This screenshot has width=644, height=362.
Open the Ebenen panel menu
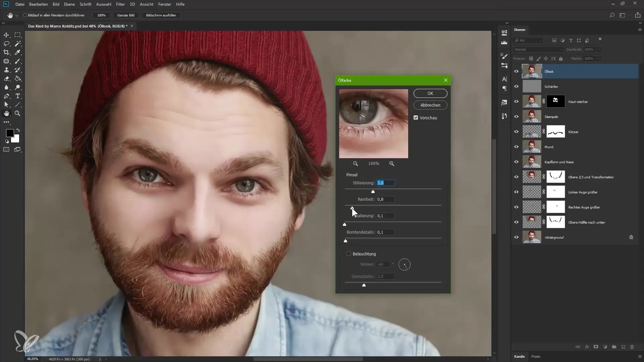(x=640, y=30)
